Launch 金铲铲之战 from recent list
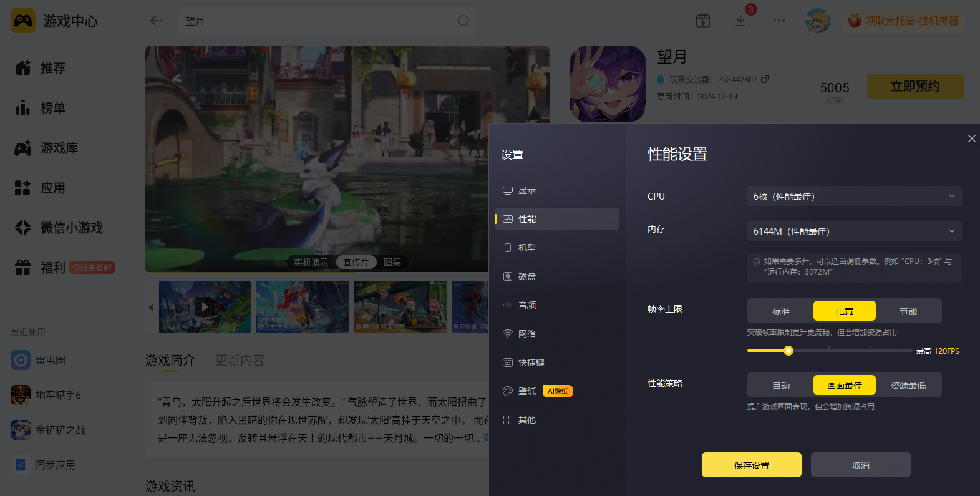Image resolution: width=980 pixels, height=496 pixels. pyautogui.click(x=48, y=430)
